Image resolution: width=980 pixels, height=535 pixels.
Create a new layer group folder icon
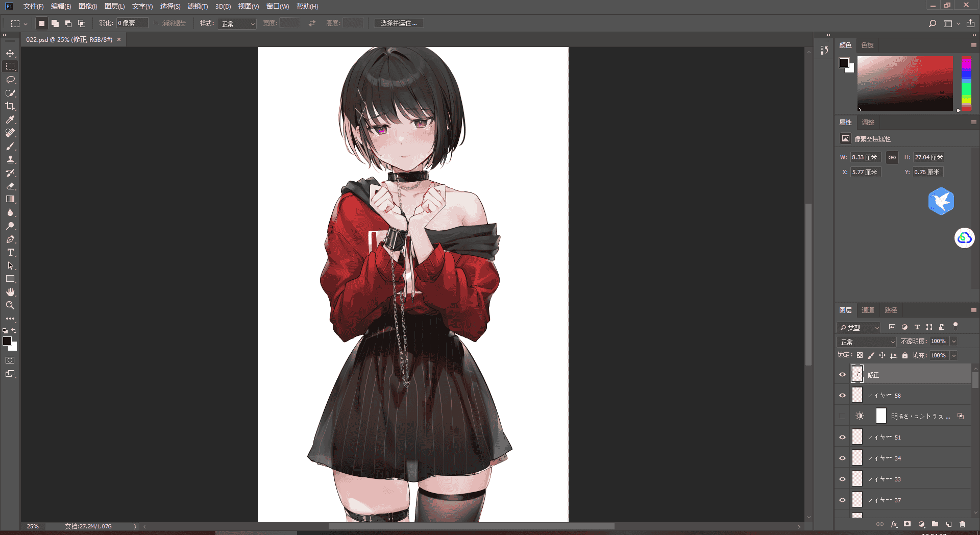point(935,524)
